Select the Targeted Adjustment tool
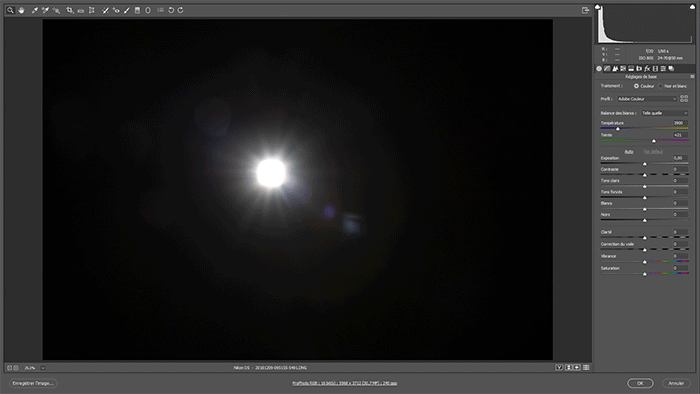Screen dimensions: 700x394 point(56,10)
